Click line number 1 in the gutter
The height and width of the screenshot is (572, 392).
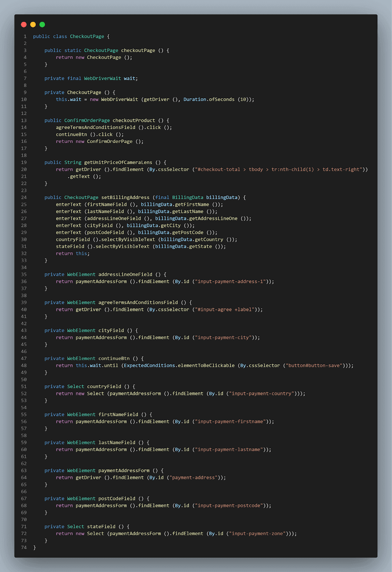[25, 36]
